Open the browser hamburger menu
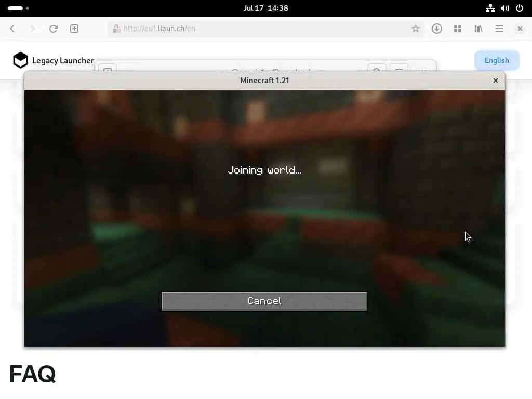Image resolution: width=532 pixels, height=399 pixels. (499, 29)
